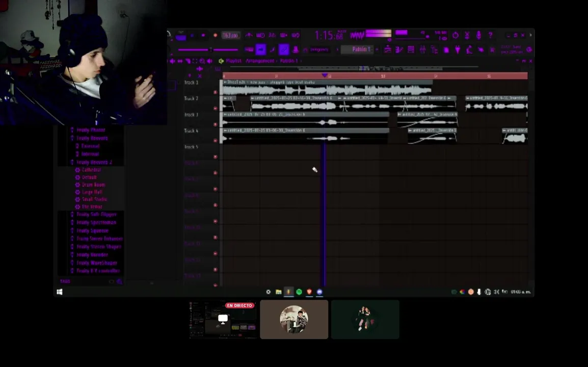The width and height of the screenshot is (588, 367).
Task: Click the plus button beside Patrón 1
Action: coord(377,49)
